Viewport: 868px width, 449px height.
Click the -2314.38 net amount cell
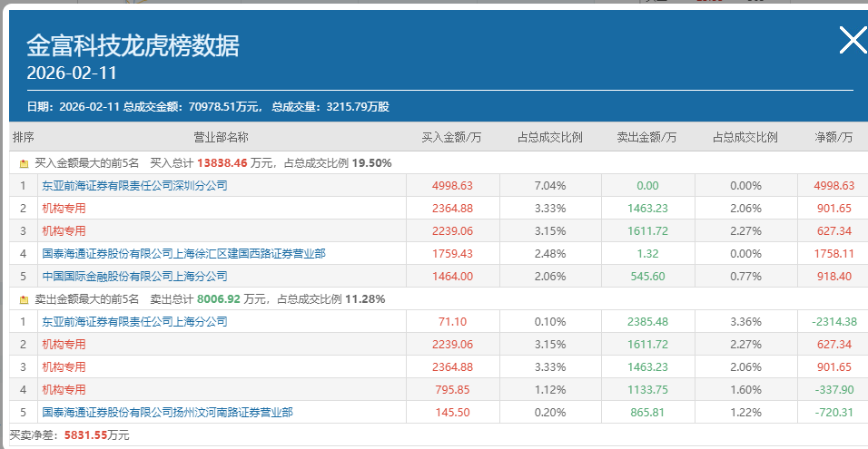point(833,322)
